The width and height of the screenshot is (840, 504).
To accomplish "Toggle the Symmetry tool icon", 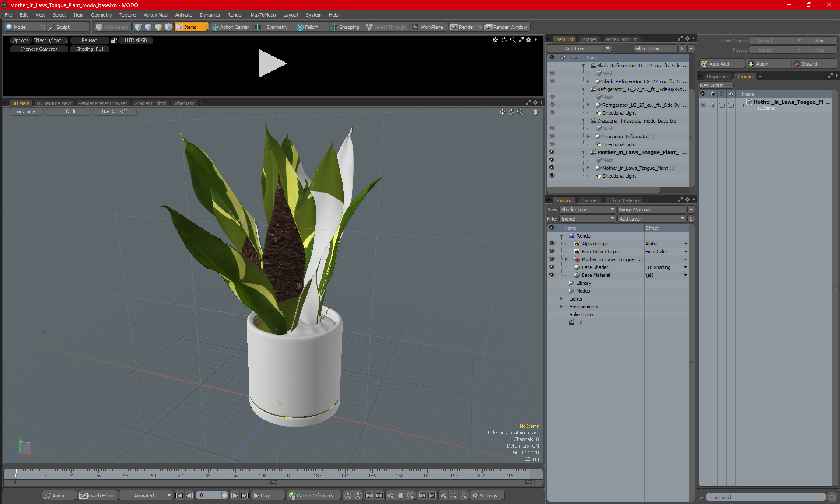I will tap(258, 27).
